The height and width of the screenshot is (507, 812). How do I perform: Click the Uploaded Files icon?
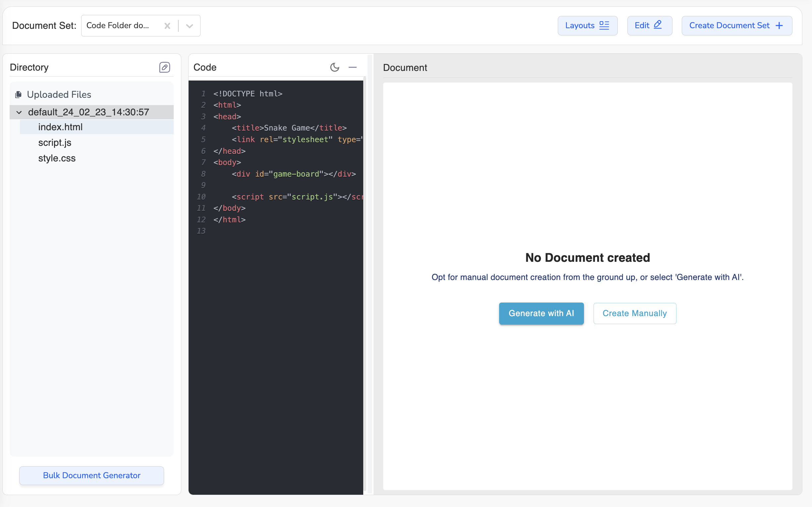[x=19, y=95]
